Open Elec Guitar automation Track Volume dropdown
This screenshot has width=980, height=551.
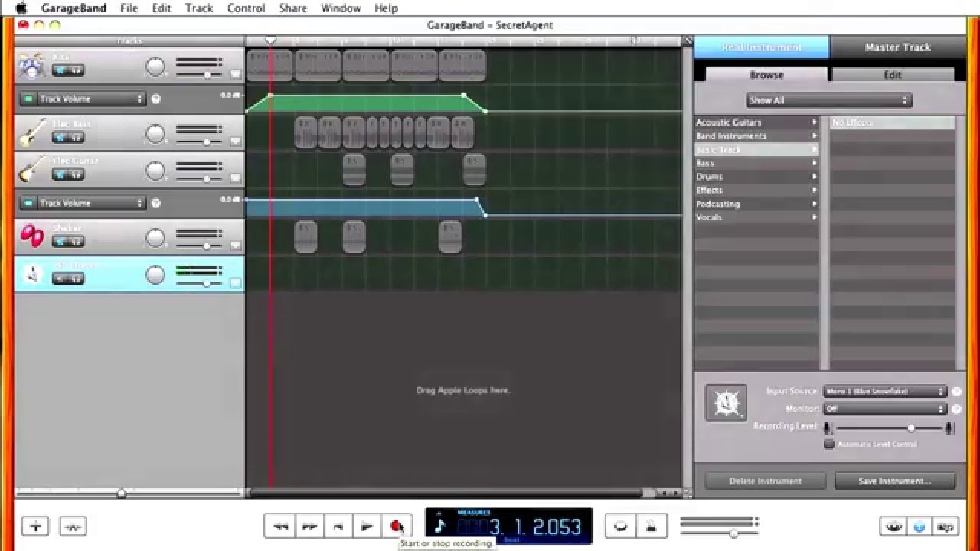[x=91, y=203]
